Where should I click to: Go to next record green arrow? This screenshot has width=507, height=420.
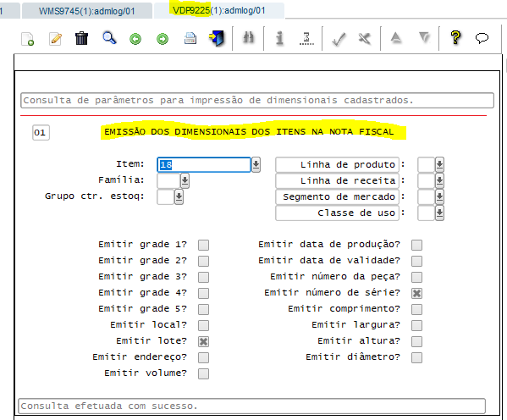pos(163,39)
